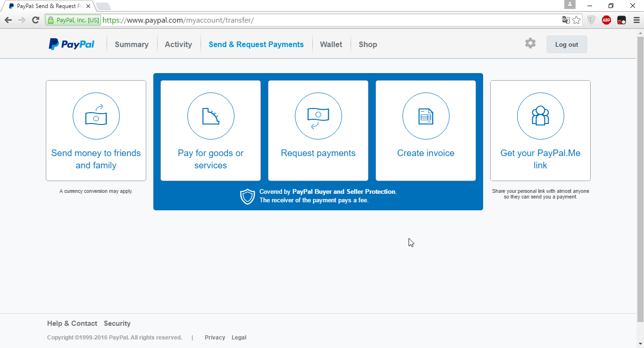The width and height of the screenshot is (644, 348).
Task: Click the Privacy link in the footer
Action: 215,337
